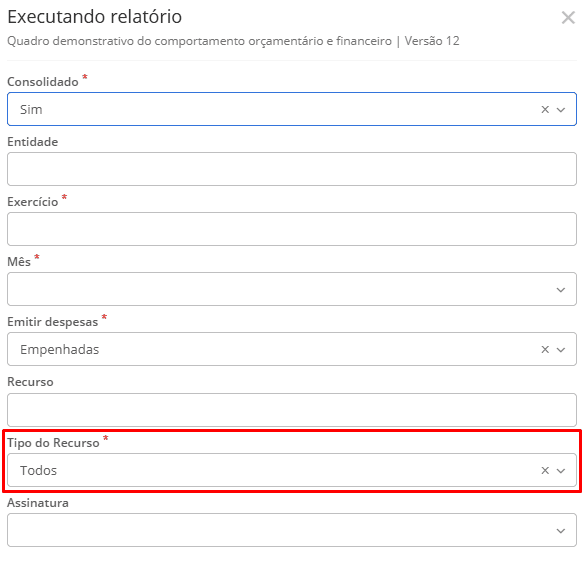This screenshot has width=587, height=566.
Task: Click the Exercício field label
Action: [33, 202]
